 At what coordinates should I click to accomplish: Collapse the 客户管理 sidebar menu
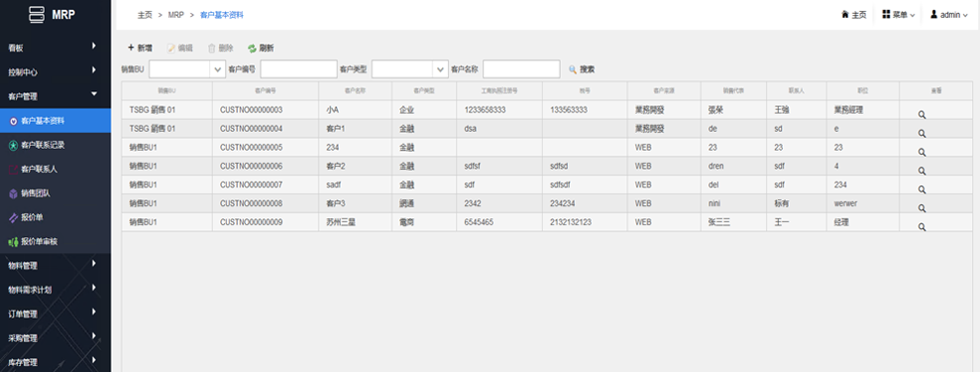click(x=55, y=96)
